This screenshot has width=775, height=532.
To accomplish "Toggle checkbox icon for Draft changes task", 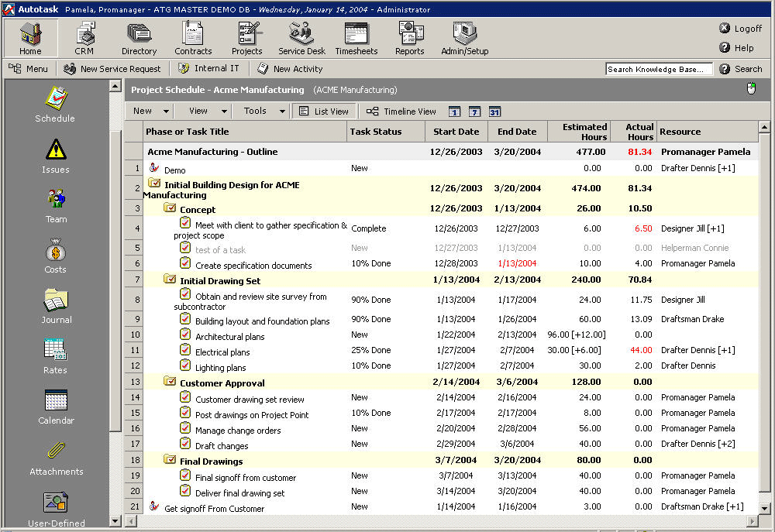I will pos(185,444).
